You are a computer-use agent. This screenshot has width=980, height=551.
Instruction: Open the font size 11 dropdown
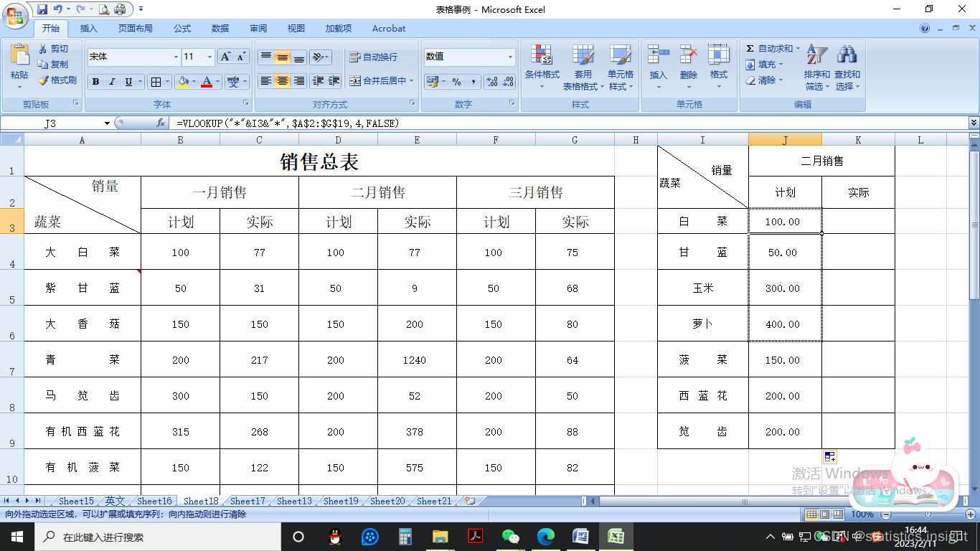tap(210, 57)
